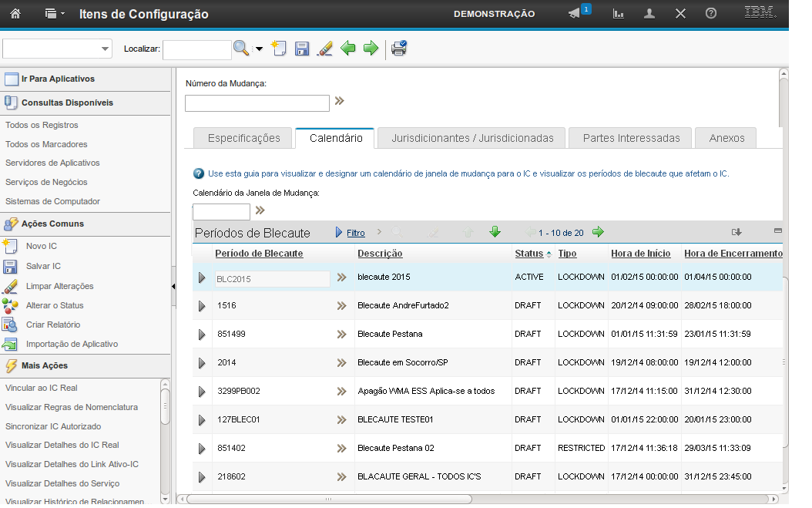Open the bulletin board megaphone icon
Viewport: 812px width, 508px height.
tap(574, 14)
